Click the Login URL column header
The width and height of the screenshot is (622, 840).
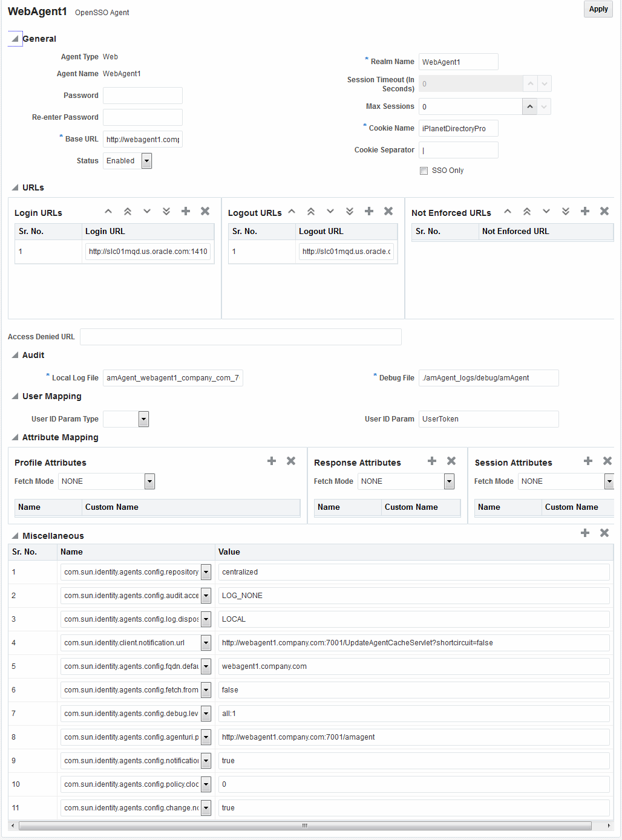(x=148, y=232)
